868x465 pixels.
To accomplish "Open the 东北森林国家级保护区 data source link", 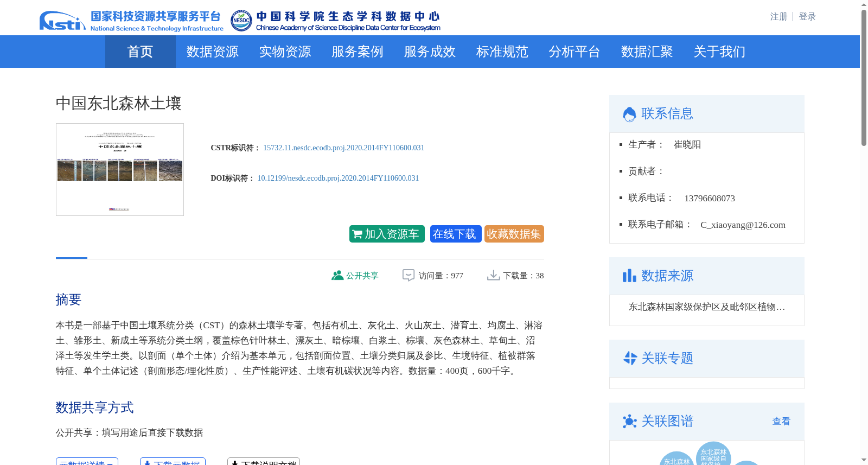I will tap(707, 307).
